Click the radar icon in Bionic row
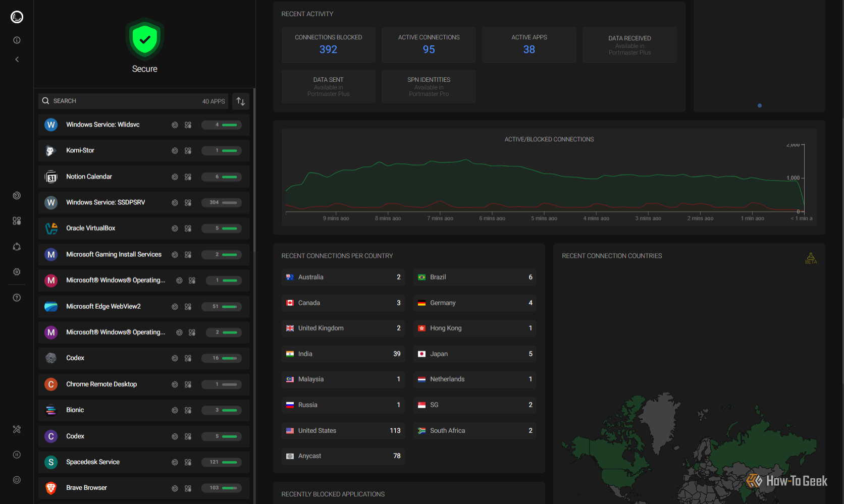 [x=175, y=411]
